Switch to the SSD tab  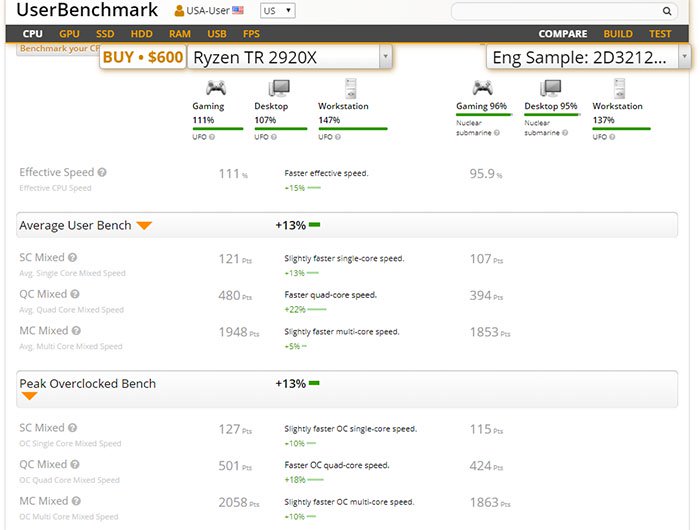pos(105,34)
